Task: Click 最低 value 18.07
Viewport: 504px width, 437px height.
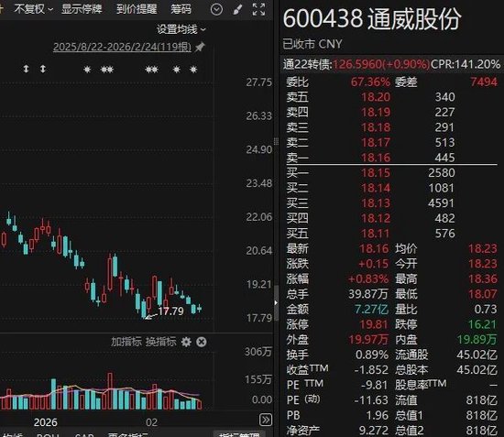Action: coord(483,294)
